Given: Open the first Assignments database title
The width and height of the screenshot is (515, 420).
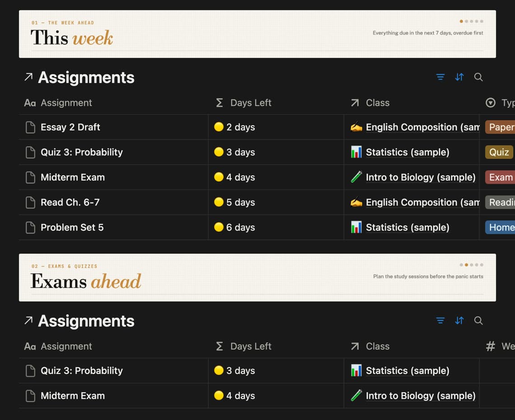Looking at the screenshot, I should point(86,78).
